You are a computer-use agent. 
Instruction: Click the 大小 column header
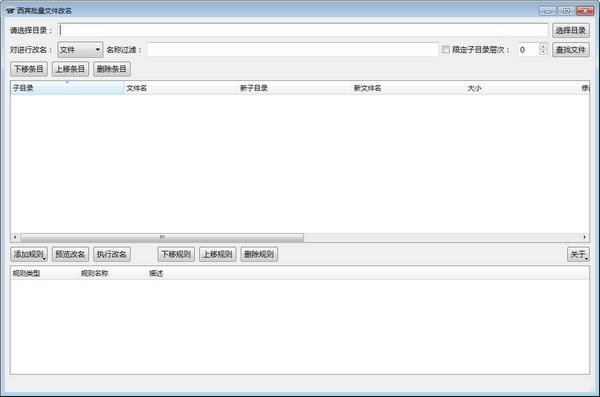522,88
